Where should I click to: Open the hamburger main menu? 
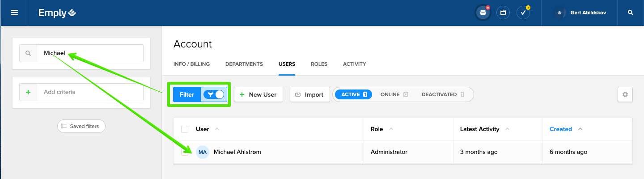(14, 13)
